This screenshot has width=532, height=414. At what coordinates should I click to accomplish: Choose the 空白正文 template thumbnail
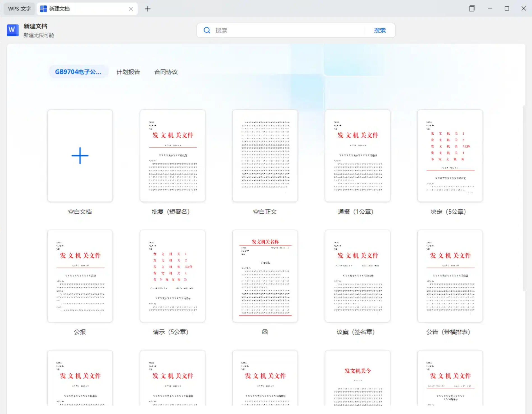click(265, 156)
